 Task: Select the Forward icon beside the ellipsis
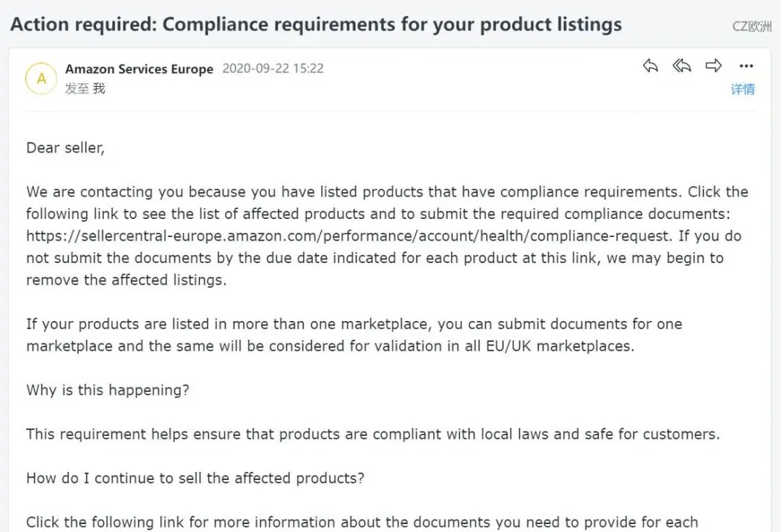[713, 65]
